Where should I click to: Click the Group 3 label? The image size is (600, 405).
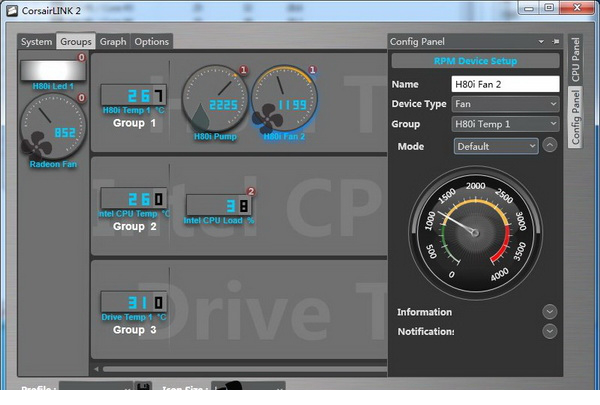tap(134, 330)
